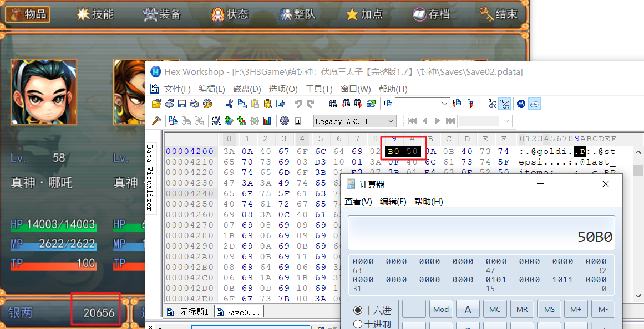The height and width of the screenshot is (329, 644).
Task: Open the 工具(T) menu
Action: click(319, 89)
